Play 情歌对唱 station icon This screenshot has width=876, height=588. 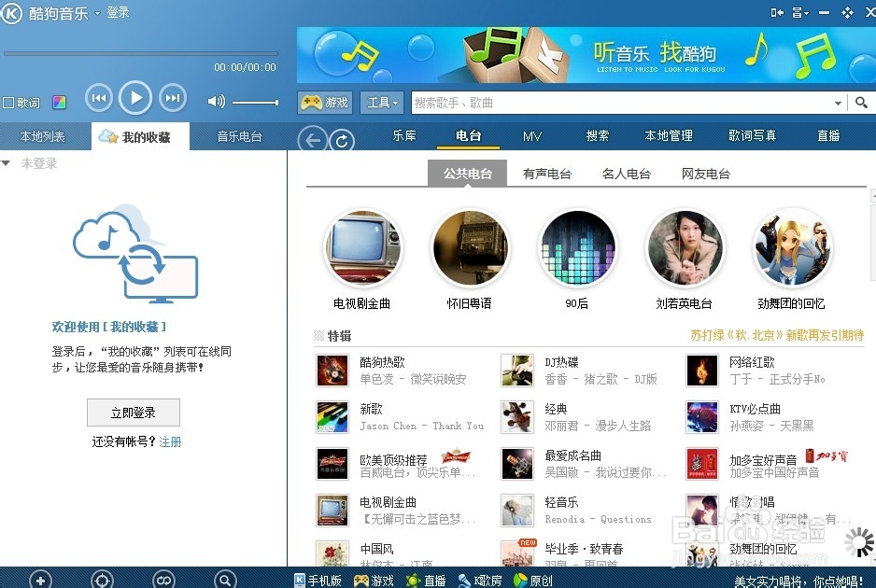(x=702, y=511)
